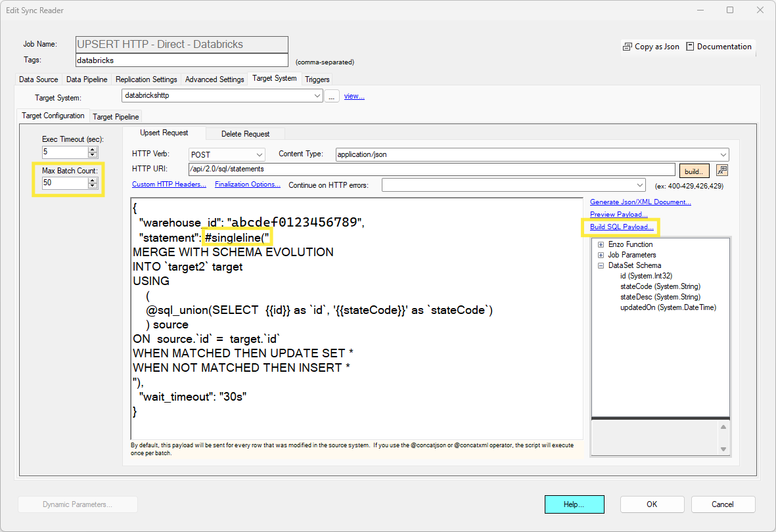
Task: Click inside the payload text editor
Action: (x=357, y=319)
